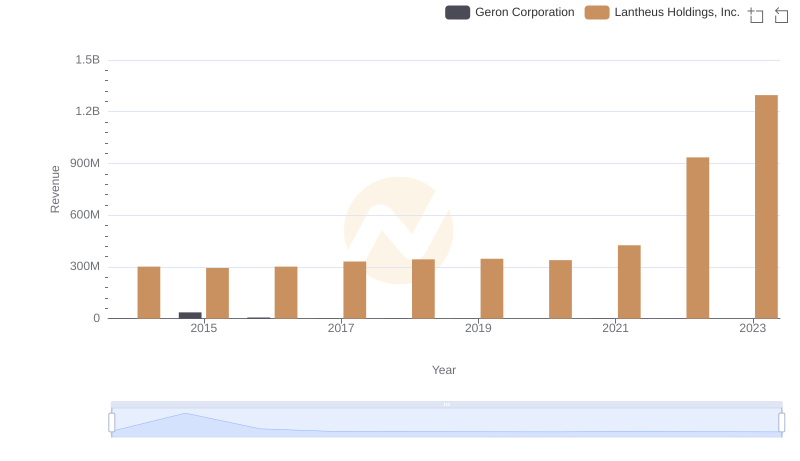The image size is (800, 461).
Task: Grab the right handle of the range slider
Action: (782, 422)
